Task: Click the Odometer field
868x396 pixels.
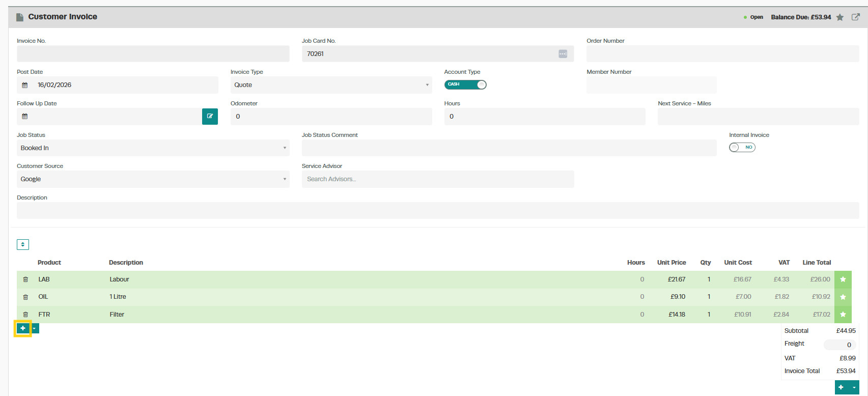Action: click(331, 117)
